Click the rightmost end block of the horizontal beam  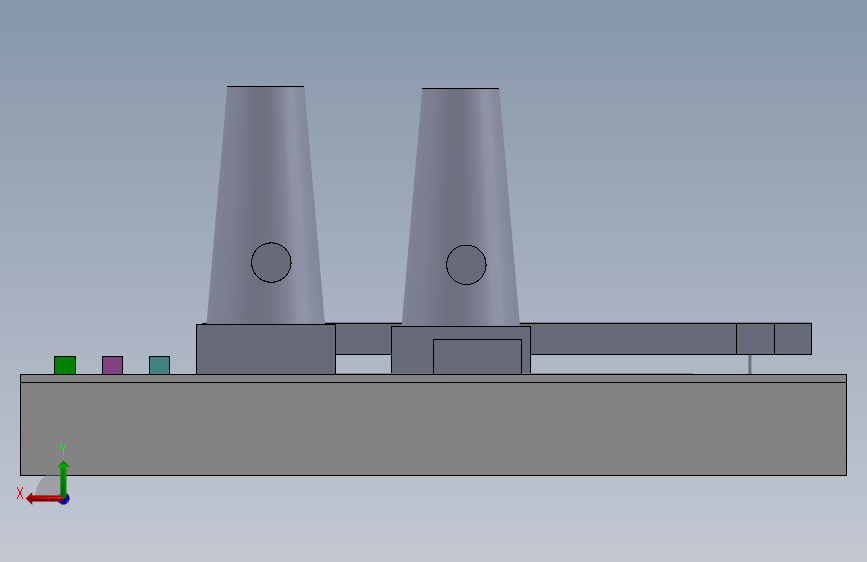click(793, 339)
